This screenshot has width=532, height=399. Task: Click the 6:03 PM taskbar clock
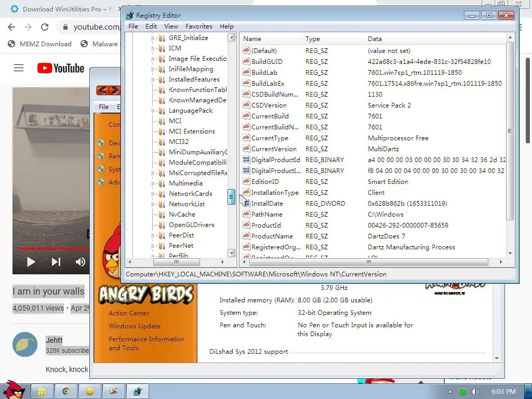pos(503,392)
